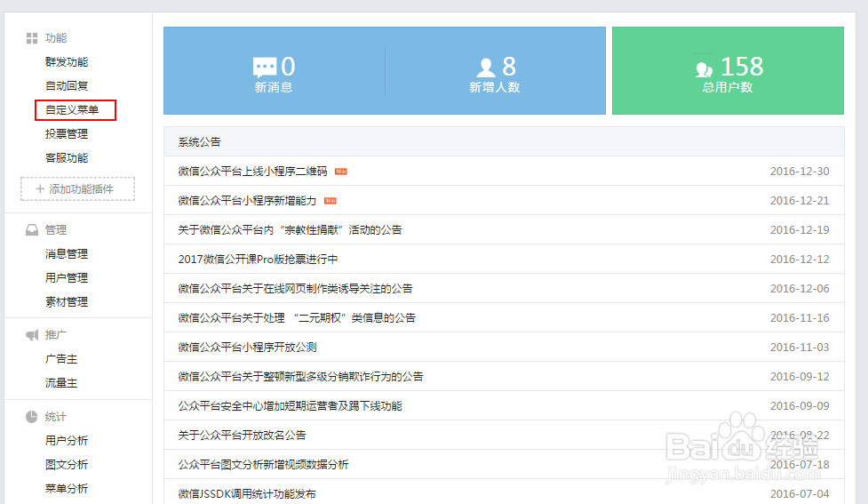
Task: Open 公众平台图文分析新增视频数据分析
Action: coord(263,465)
